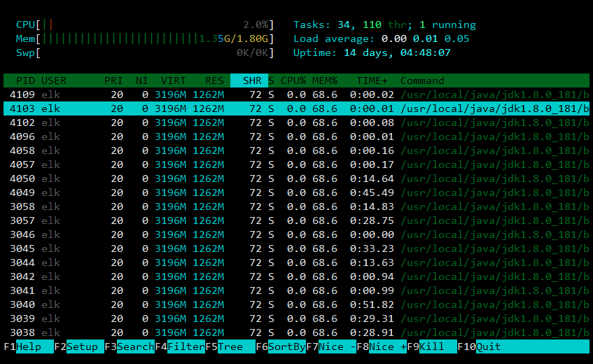Sort by the PRI column header
593x364 pixels.
click(113, 80)
